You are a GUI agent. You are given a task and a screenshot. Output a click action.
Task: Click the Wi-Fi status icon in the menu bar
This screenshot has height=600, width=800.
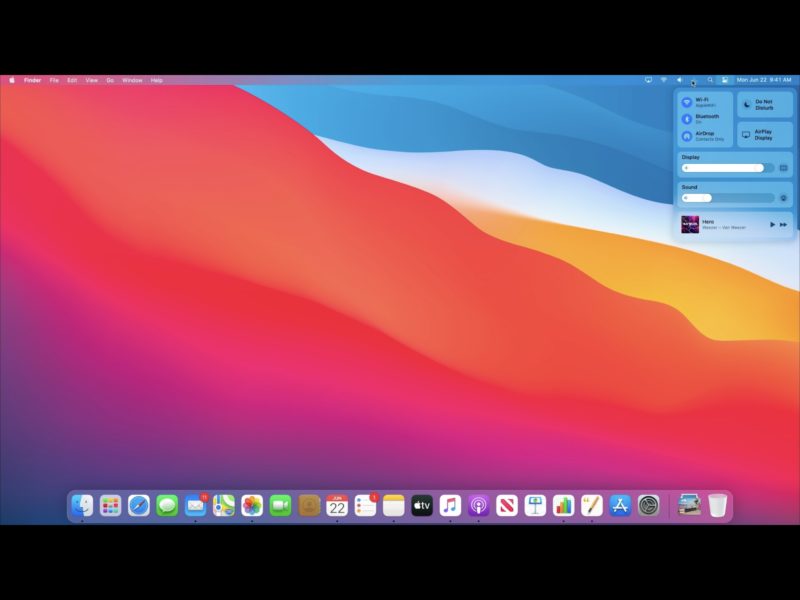pos(664,80)
